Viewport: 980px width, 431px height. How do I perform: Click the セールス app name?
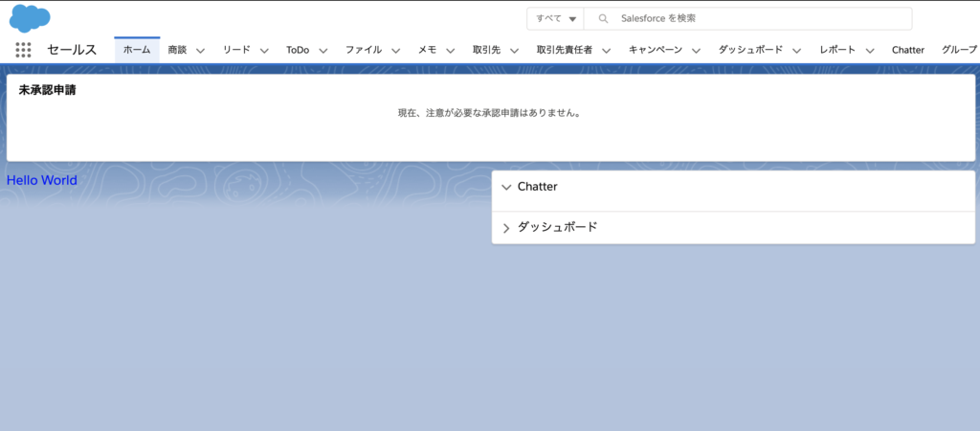pyautogui.click(x=72, y=50)
